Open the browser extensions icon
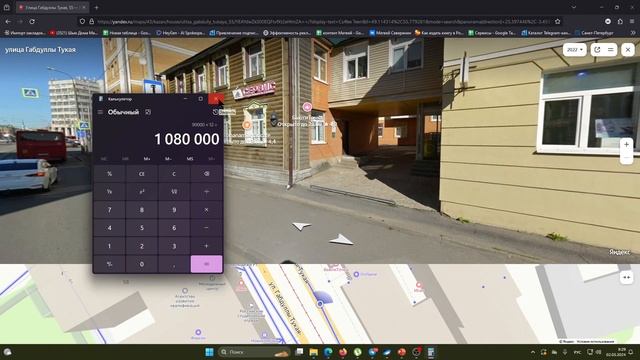640x360 pixels. point(620,21)
